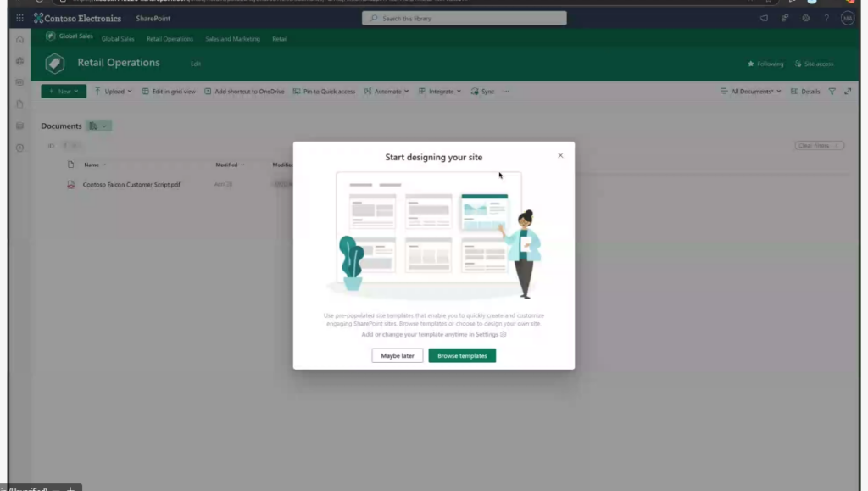Screen dimensions: 868x491
Task: Open the Microsoft 365 app launcher
Action: click(20, 19)
